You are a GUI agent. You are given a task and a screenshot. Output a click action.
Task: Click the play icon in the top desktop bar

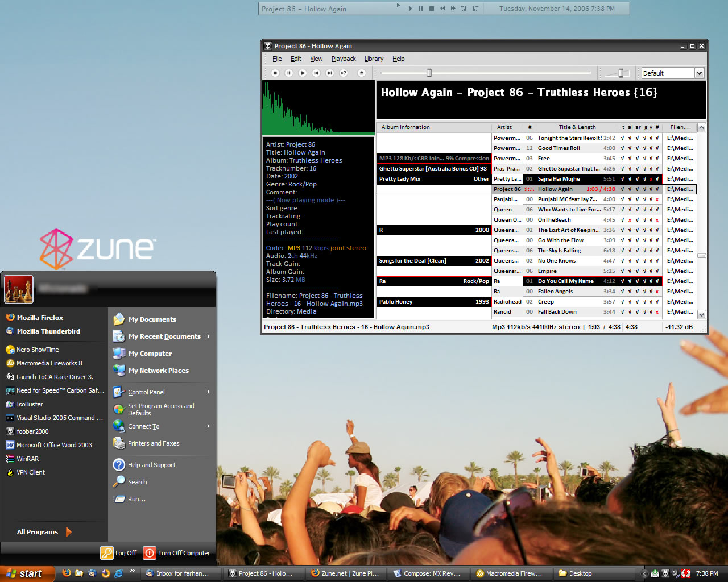pos(410,9)
